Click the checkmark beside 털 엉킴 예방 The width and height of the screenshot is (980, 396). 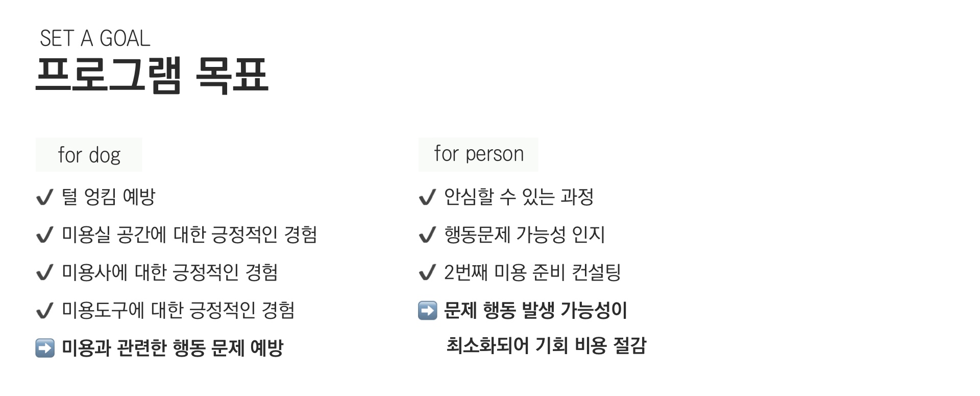pyautogui.click(x=45, y=197)
